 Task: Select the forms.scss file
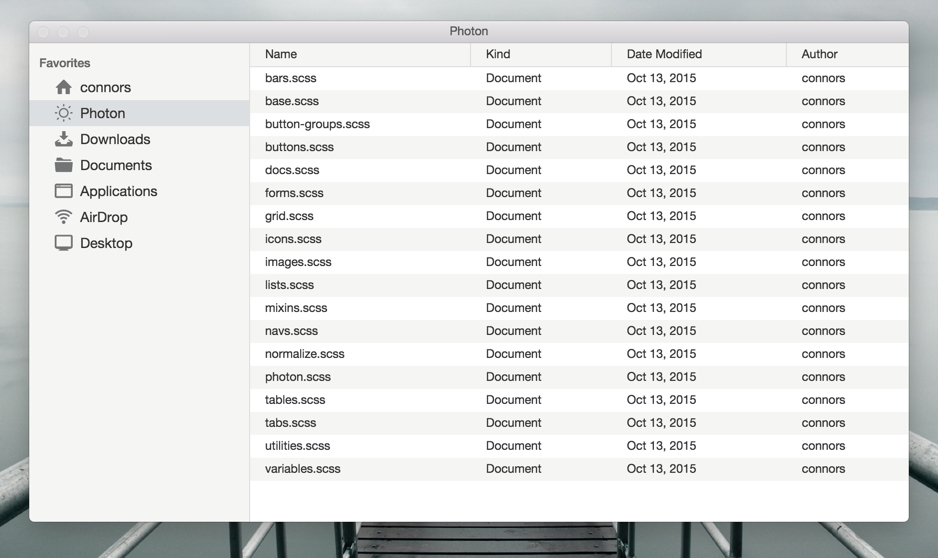(x=579, y=193)
